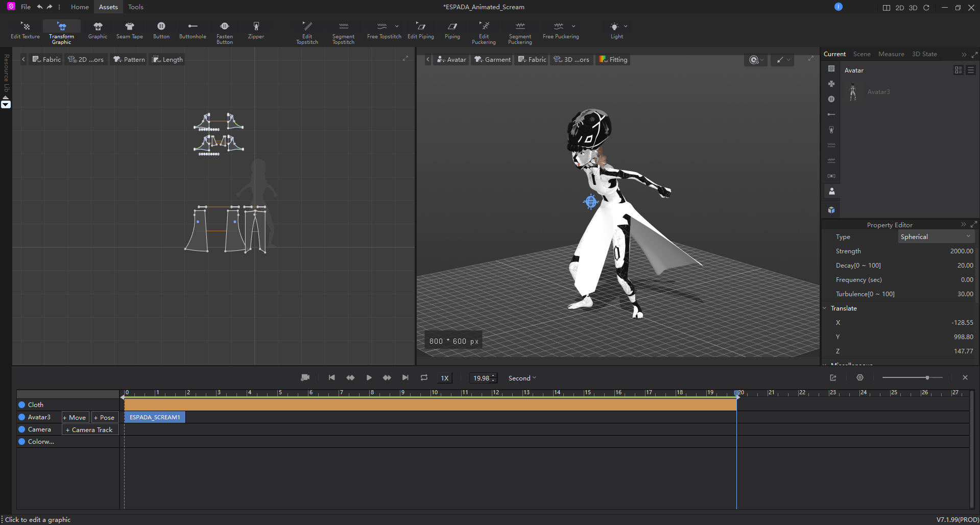Screen dimensions: 980x525
Task: Adjust the timeline zoom slider
Action: [x=927, y=377]
